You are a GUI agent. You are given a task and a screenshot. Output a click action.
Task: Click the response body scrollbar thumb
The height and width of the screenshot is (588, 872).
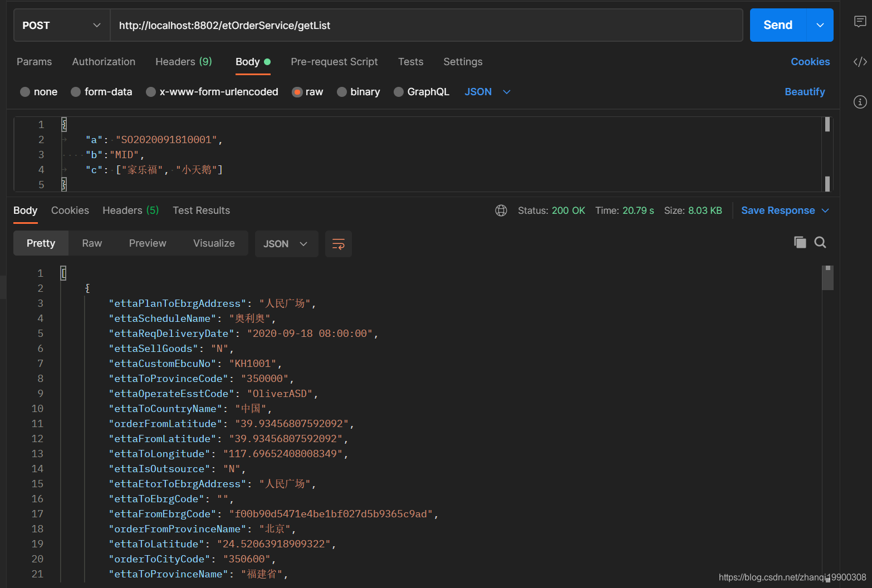click(x=828, y=278)
